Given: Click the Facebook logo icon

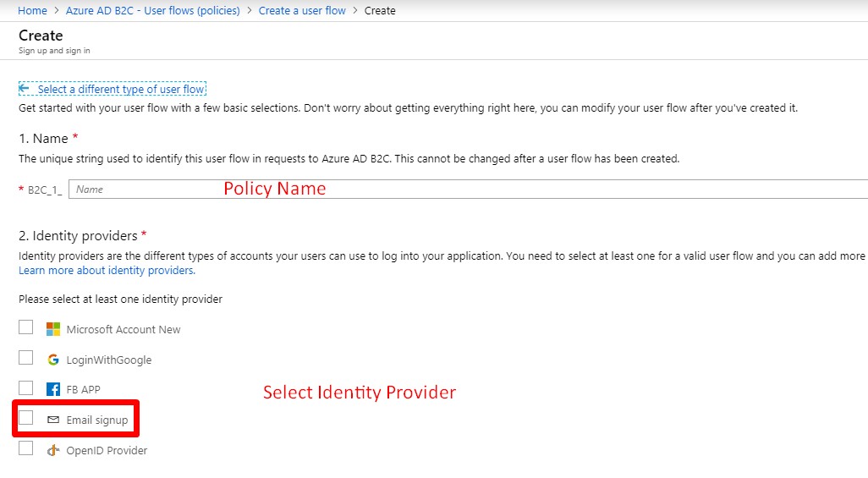Looking at the screenshot, I should [53, 389].
